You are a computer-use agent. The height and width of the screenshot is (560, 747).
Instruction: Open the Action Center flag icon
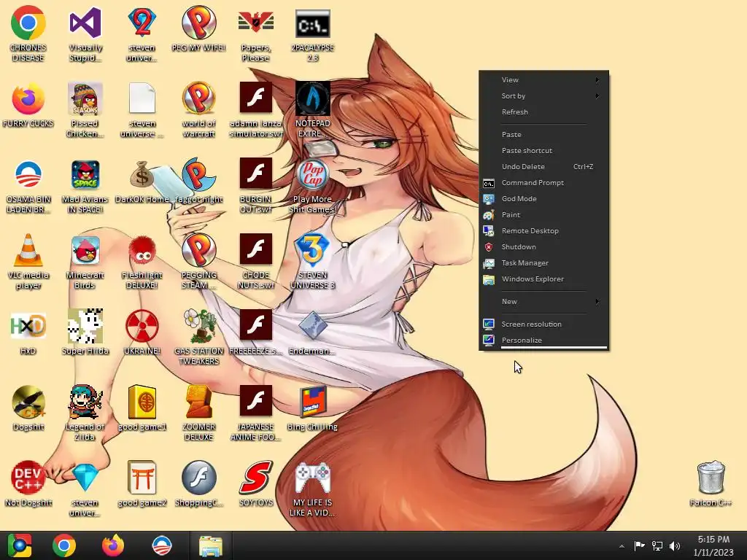[x=639, y=545]
